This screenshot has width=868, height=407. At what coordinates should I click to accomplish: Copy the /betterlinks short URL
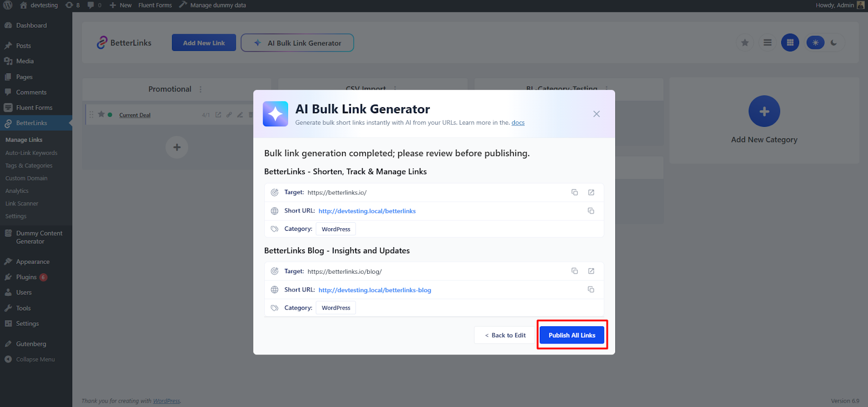click(x=591, y=211)
